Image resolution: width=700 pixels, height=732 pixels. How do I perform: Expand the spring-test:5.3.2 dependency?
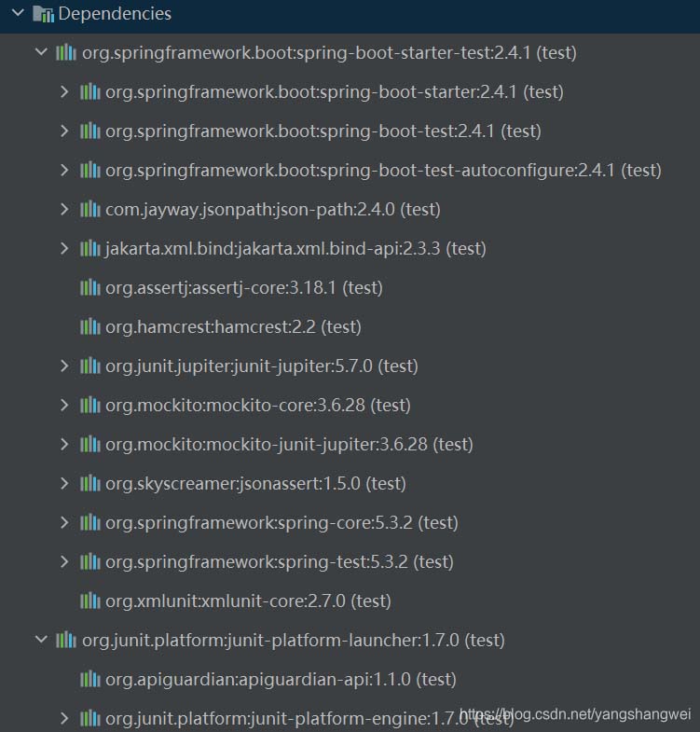coord(64,562)
